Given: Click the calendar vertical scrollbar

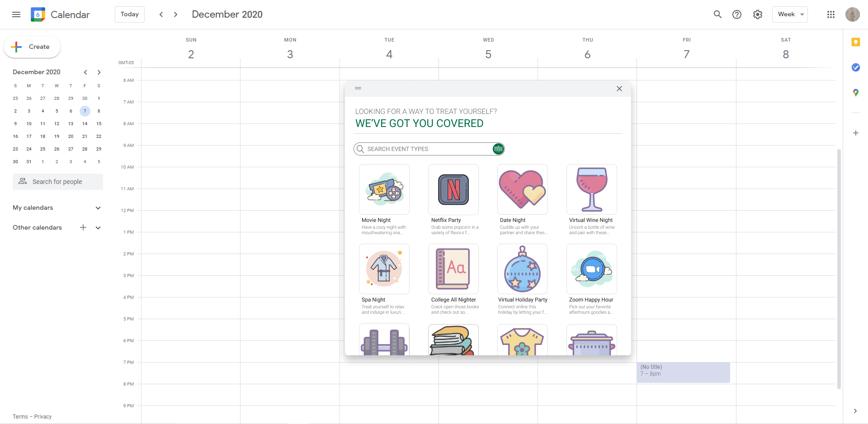Looking at the screenshot, I should coord(839,269).
